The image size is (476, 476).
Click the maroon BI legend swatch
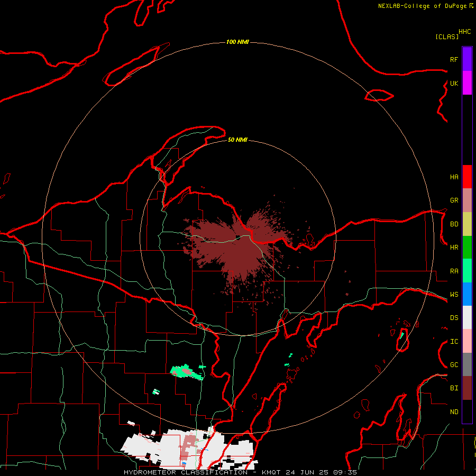(x=467, y=388)
